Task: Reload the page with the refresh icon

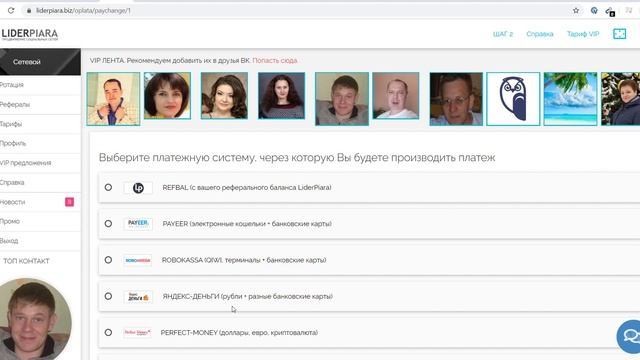Action: point(11,11)
